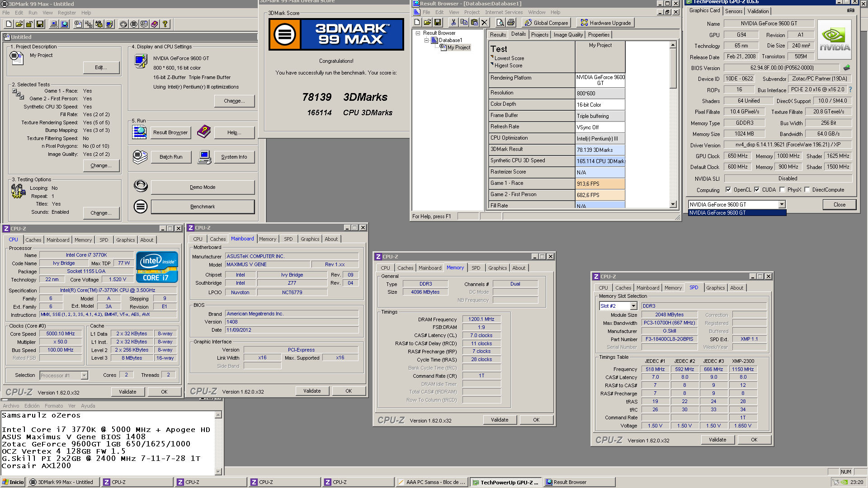Collapse Database1 tree node
The height and width of the screenshot is (488, 868).
[x=426, y=40]
